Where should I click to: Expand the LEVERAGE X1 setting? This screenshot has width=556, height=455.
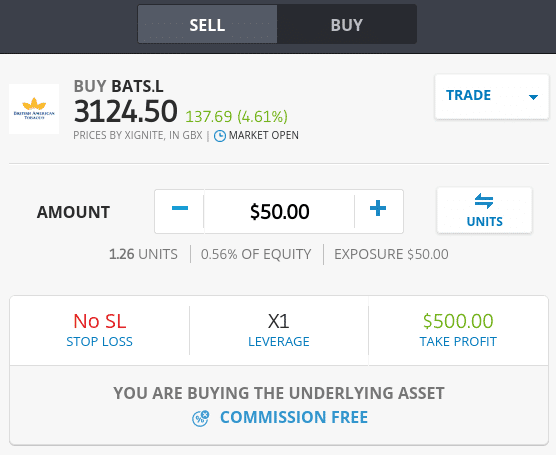click(279, 330)
